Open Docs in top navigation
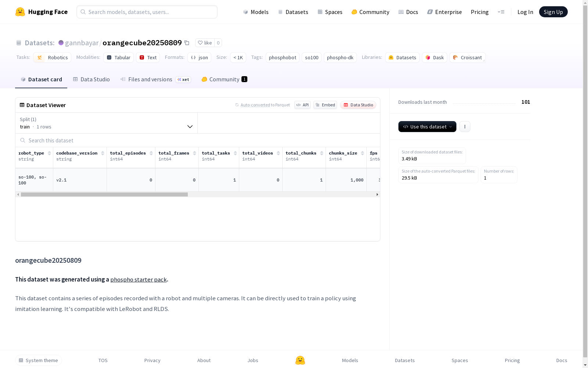Image resolution: width=588 pixels, height=368 pixels. 408,12
